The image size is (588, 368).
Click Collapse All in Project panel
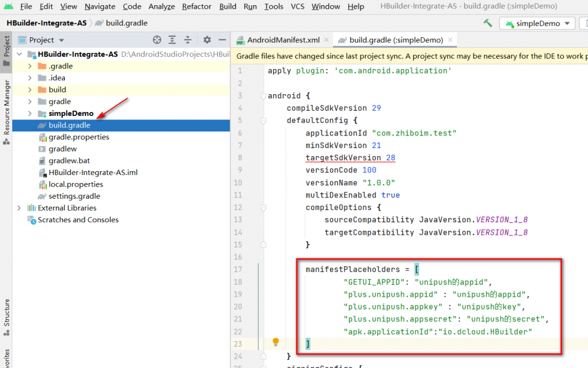pyautogui.click(x=188, y=40)
